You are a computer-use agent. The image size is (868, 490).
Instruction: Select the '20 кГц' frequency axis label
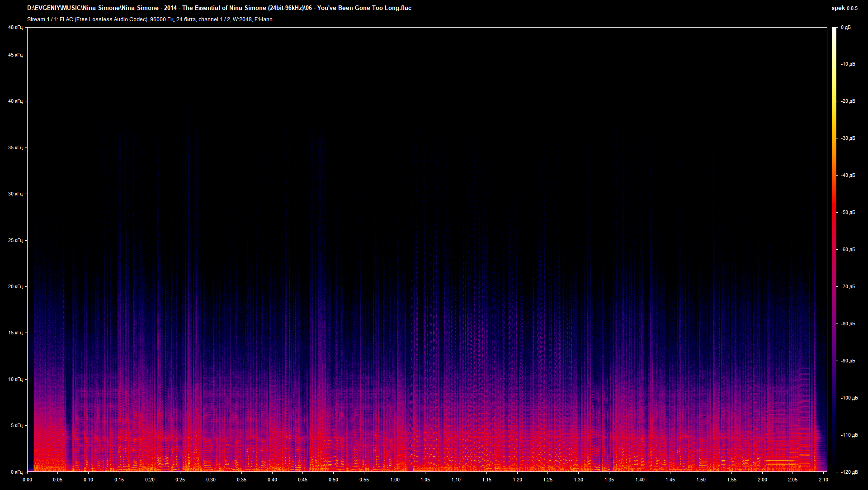click(15, 286)
